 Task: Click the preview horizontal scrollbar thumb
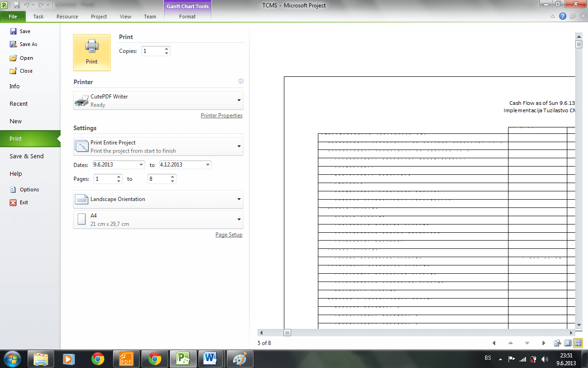288,333
